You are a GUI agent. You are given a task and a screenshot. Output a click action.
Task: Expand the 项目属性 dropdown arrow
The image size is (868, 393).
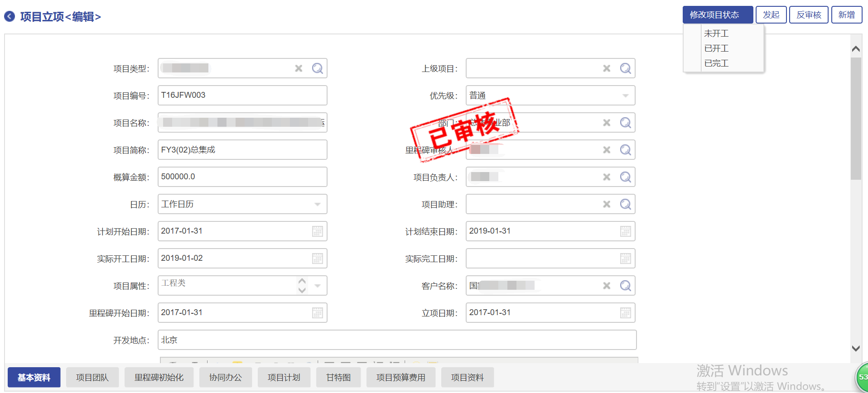(317, 286)
